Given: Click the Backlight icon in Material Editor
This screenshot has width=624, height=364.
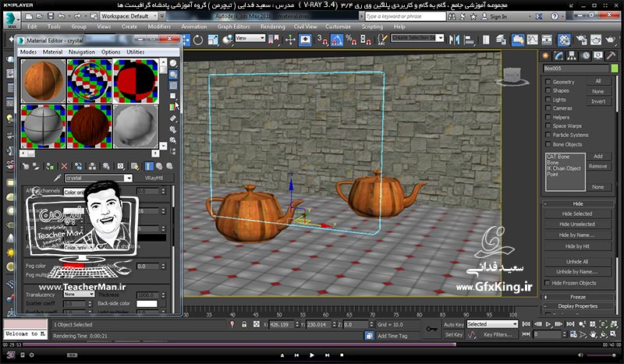Looking at the screenshot, I should (x=173, y=74).
